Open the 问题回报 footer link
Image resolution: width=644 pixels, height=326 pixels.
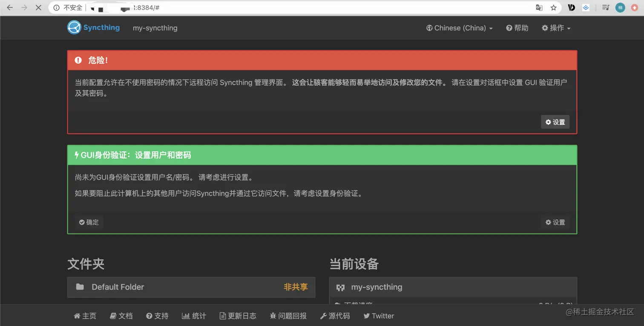point(288,316)
